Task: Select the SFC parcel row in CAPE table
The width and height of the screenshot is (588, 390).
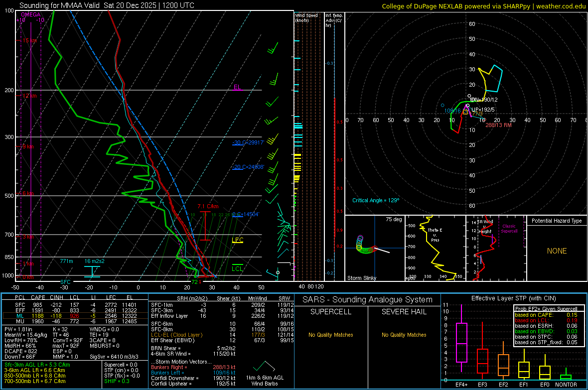Action: pyautogui.click(x=75, y=305)
